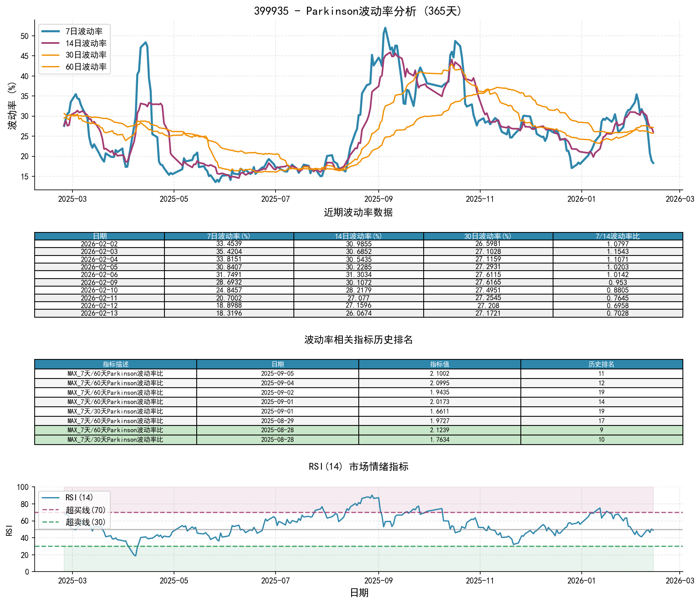Click the 2025-09 tick label on top chart
Screen dimensions: 700x603
378,199
